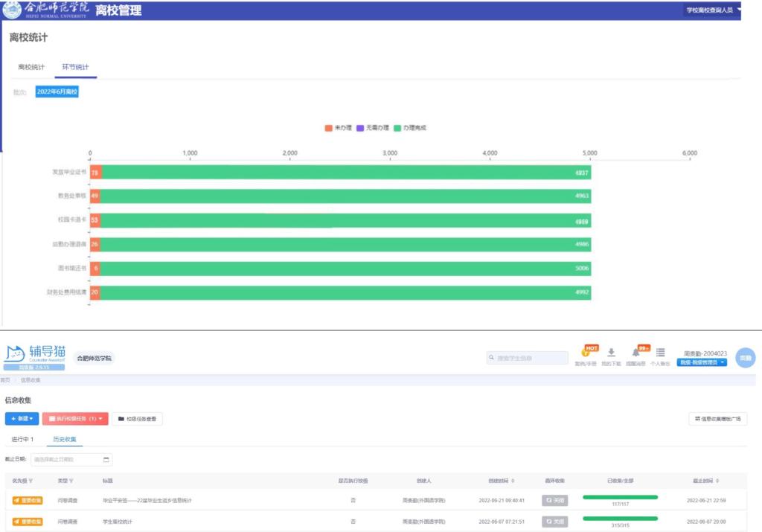Viewport: 762px width, 532px height.
Task: Open 学校离校查询人员 user dropdown
Action: coord(713,10)
